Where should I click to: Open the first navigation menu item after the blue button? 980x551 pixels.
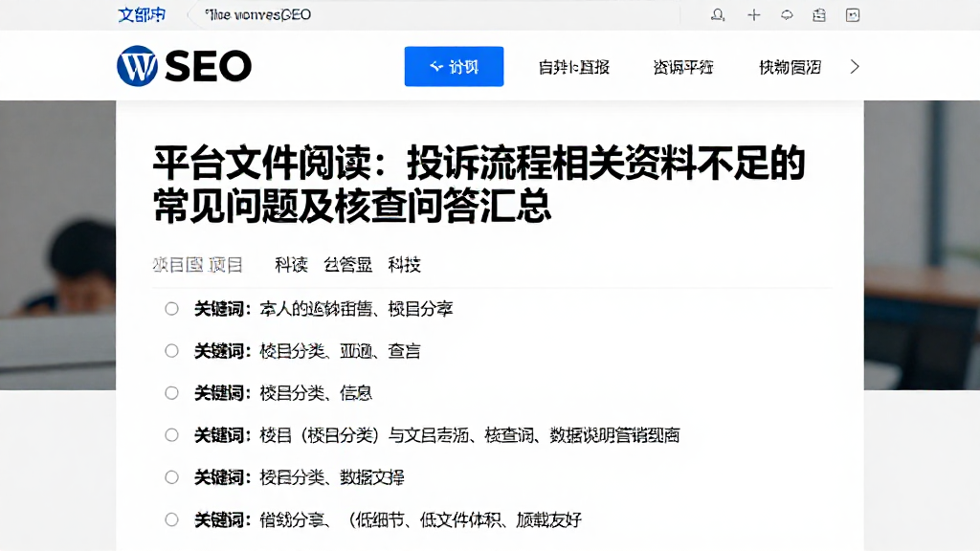pos(574,67)
